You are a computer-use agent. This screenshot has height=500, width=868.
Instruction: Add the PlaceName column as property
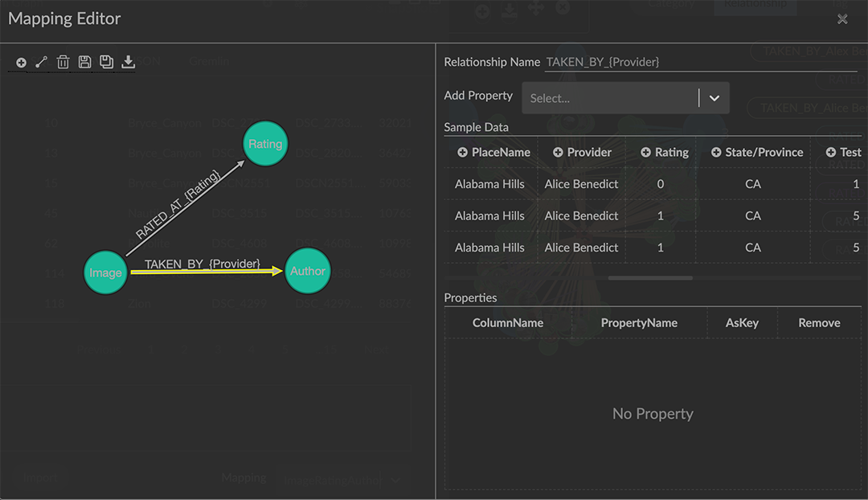click(x=462, y=153)
